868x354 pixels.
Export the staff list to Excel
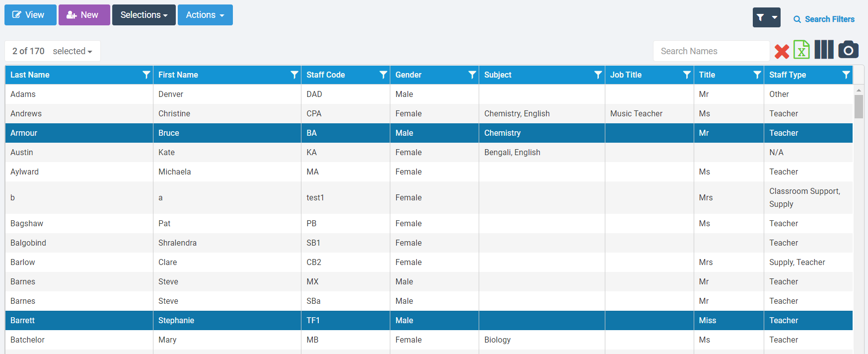pos(801,50)
